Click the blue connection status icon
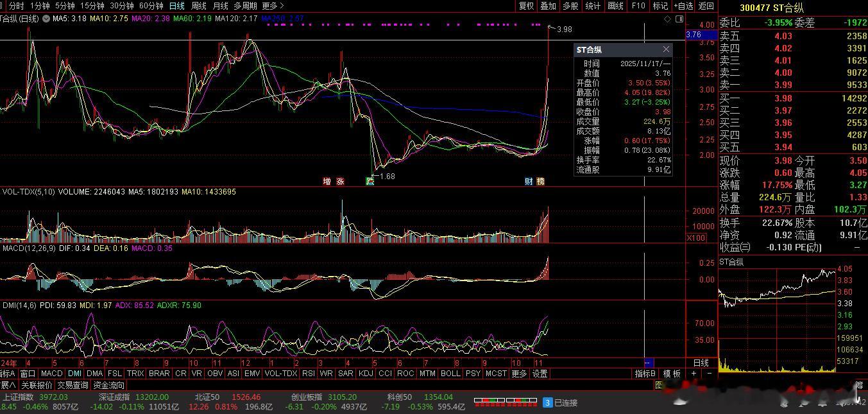868x414 pixels. (547, 402)
